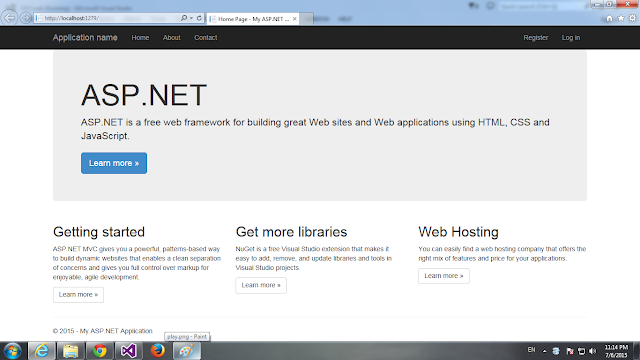Click the browser Forward arrow button

(26, 18)
